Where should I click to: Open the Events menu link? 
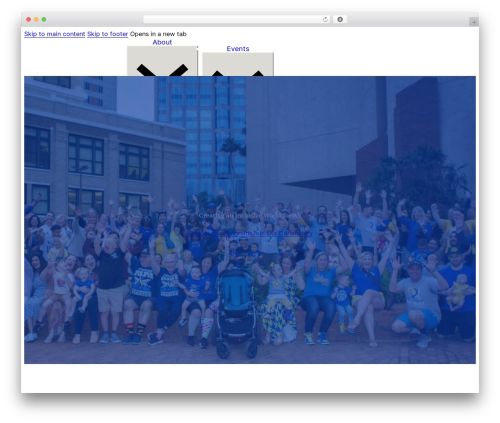(238, 49)
